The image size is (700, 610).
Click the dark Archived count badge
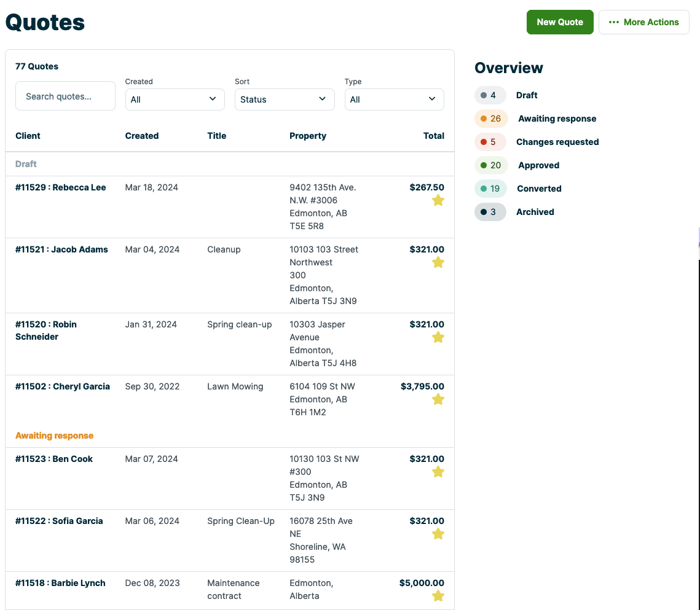(x=490, y=212)
